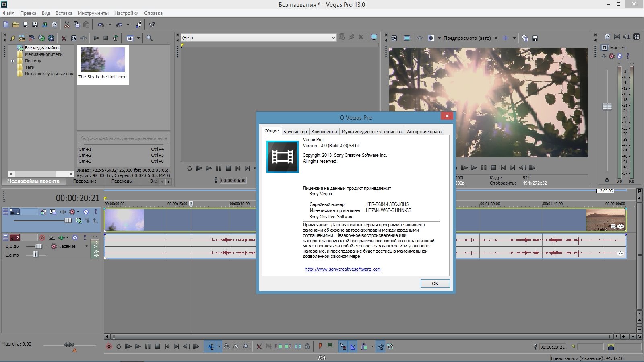Screen dimensions: 644x362
Task: Toggle mute on video track 1
Action: click(86, 212)
